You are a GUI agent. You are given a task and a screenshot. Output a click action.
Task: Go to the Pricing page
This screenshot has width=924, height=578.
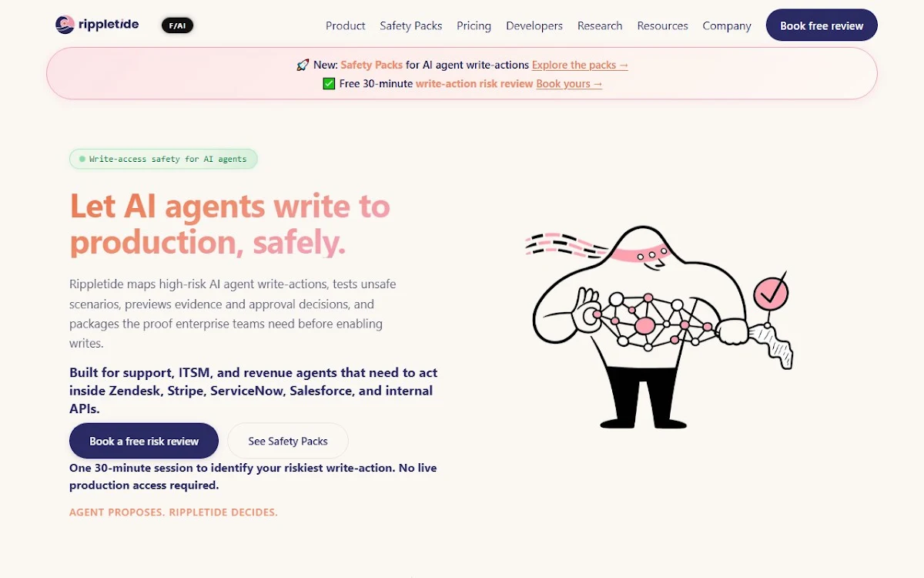point(474,25)
